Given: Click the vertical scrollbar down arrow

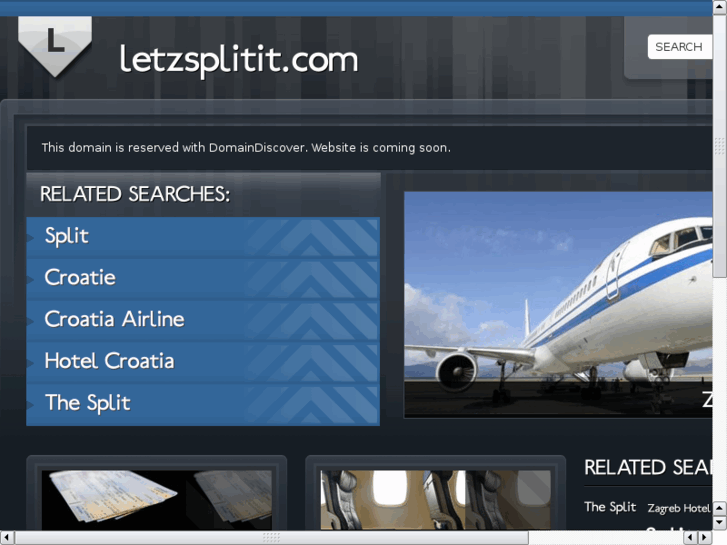Looking at the screenshot, I should (x=720, y=523).
